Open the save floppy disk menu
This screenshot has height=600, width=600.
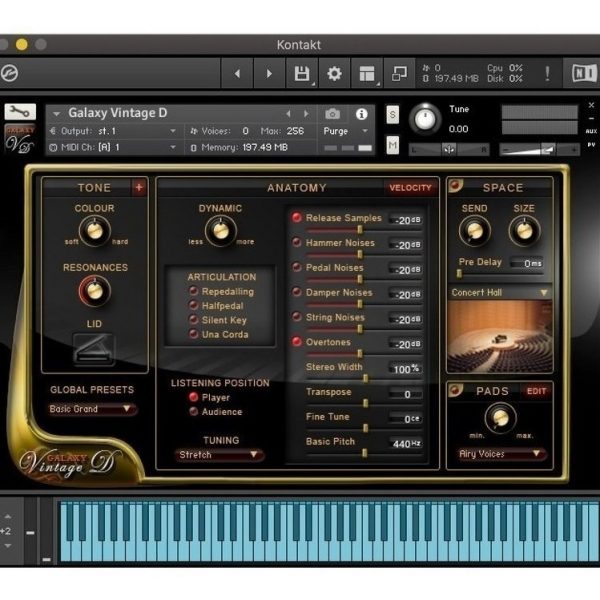302,73
